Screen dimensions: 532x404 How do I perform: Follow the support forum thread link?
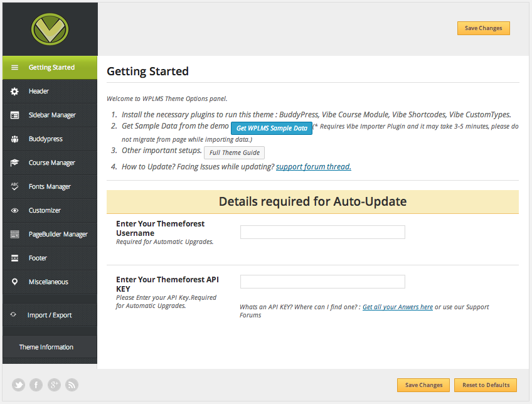[314, 167]
